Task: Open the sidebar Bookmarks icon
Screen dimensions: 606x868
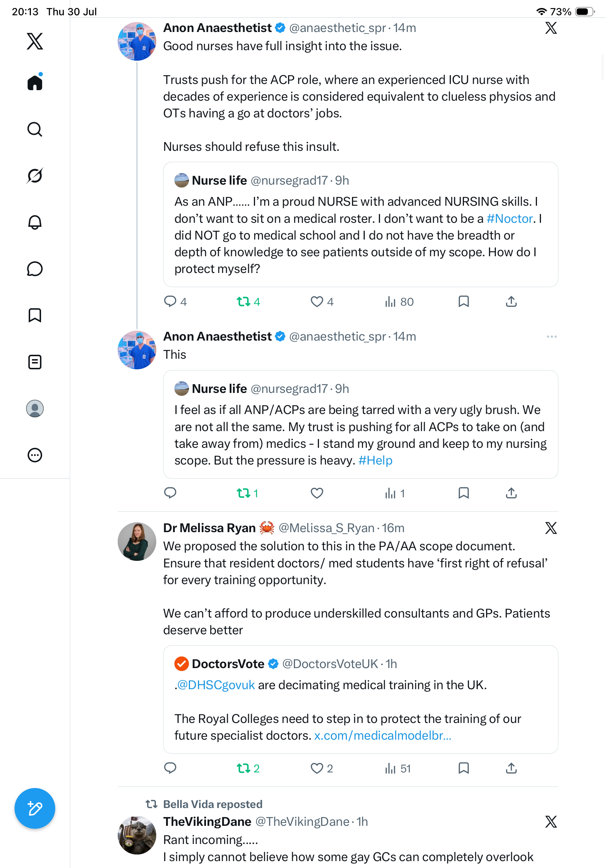Action: pyautogui.click(x=35, y=315)
